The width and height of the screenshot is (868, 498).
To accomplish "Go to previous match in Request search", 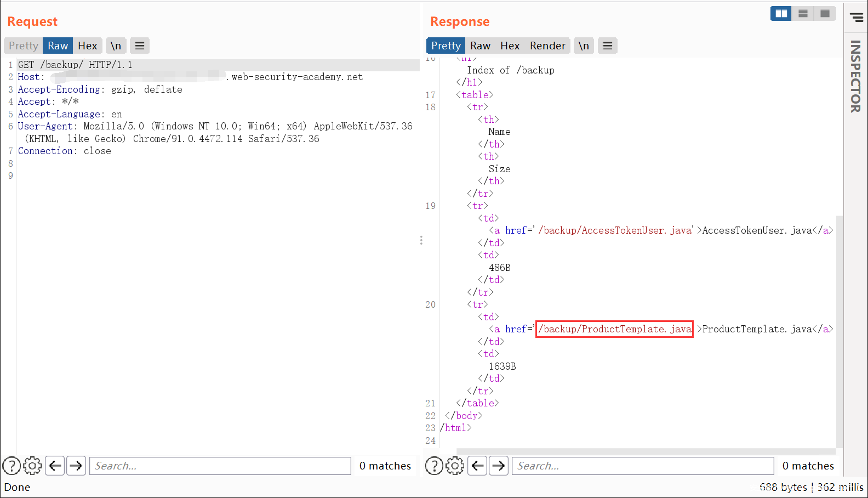I will (55, 466).
